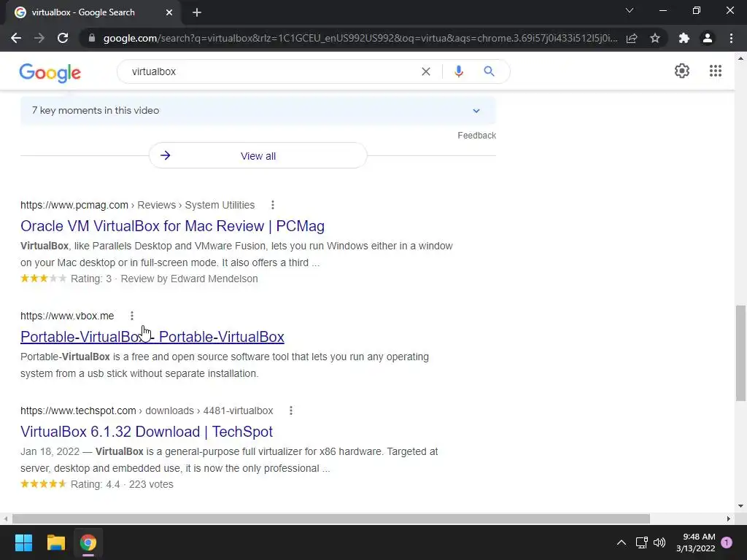Click the Chrome taskbar icon
This screenshot has width=747, height=560.
[x=88, y=542]
